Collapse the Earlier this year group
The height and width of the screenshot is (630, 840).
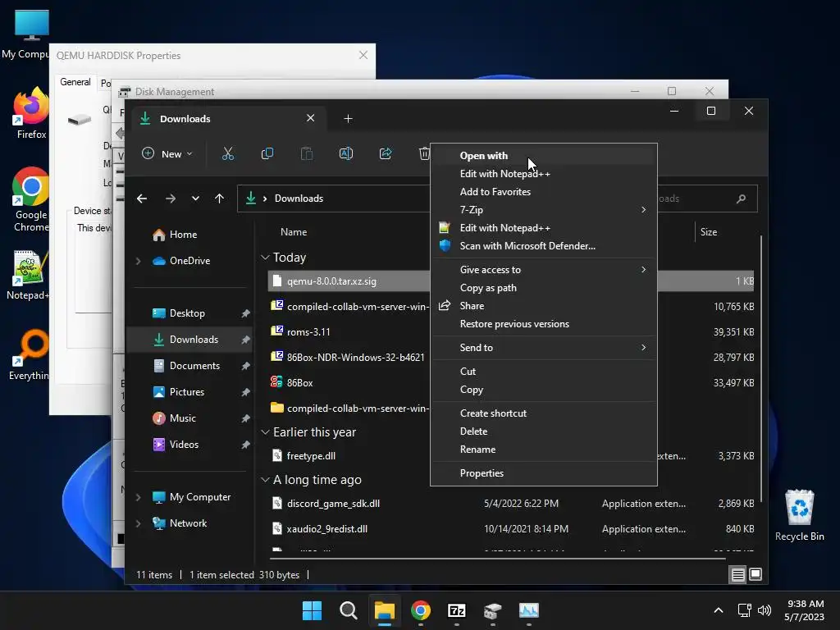click(x=265, y=432)
